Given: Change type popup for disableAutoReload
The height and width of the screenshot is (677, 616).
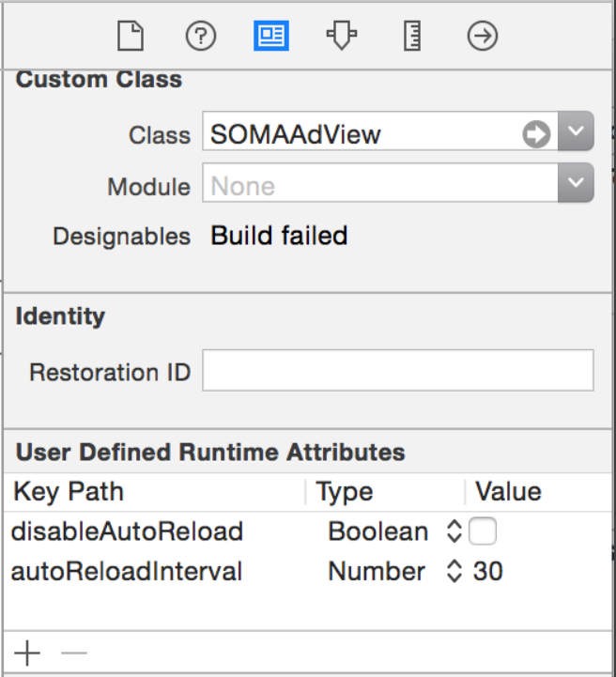Looking at the screenshot, I should coord(454,531).
